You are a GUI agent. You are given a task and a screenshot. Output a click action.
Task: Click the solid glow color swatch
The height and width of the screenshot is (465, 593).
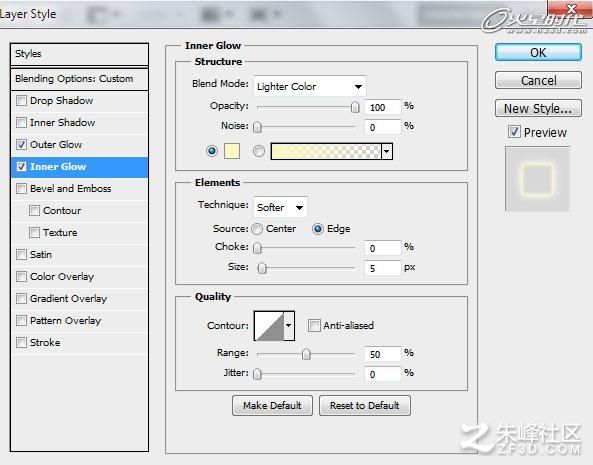(232, 151)
